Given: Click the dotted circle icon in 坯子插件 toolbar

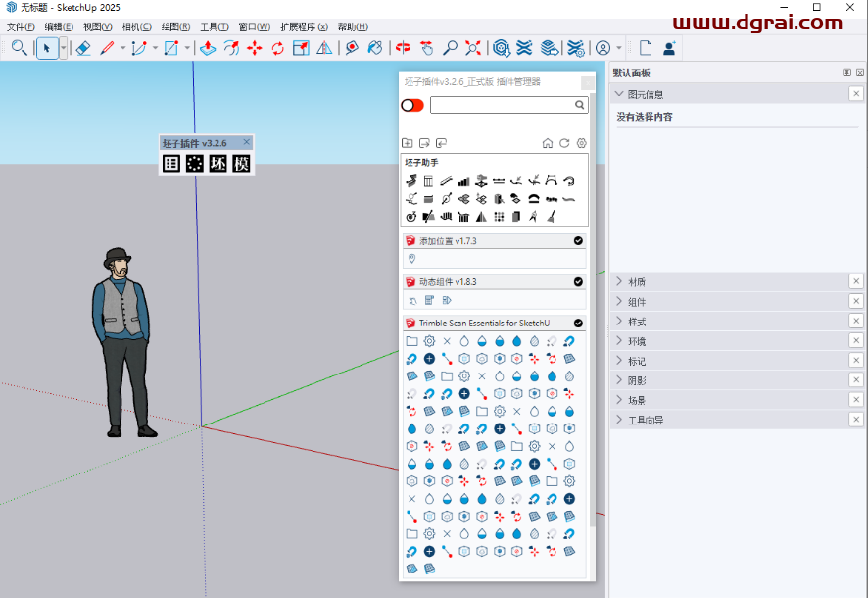Looking at the screenshot, I should pos(194,164).
